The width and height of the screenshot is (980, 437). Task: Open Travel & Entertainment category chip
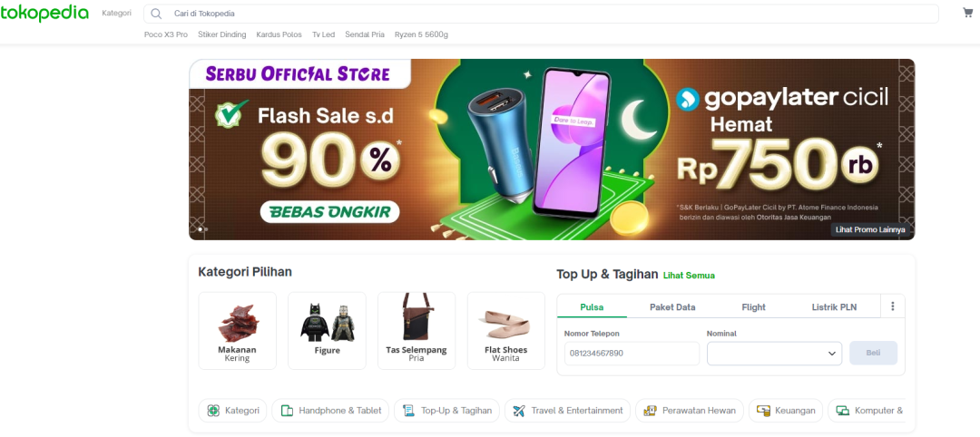point(567,411)
